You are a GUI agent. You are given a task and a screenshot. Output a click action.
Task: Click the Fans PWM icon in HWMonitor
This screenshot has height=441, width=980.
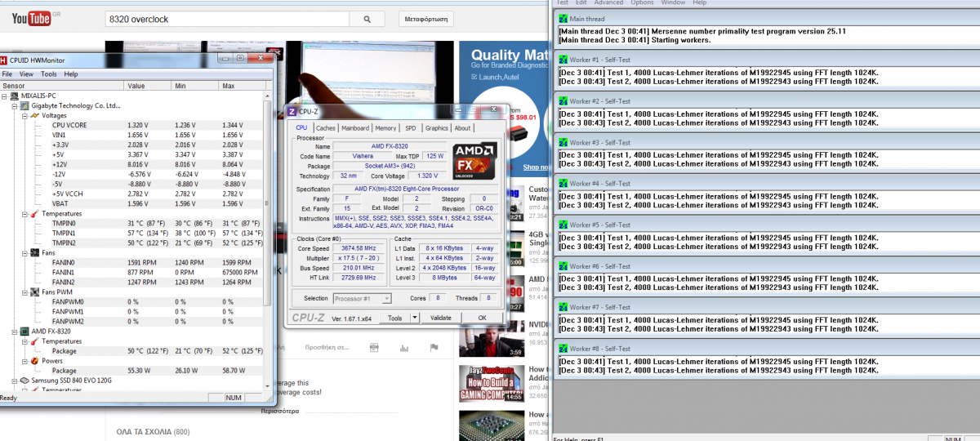pos(35,292)
